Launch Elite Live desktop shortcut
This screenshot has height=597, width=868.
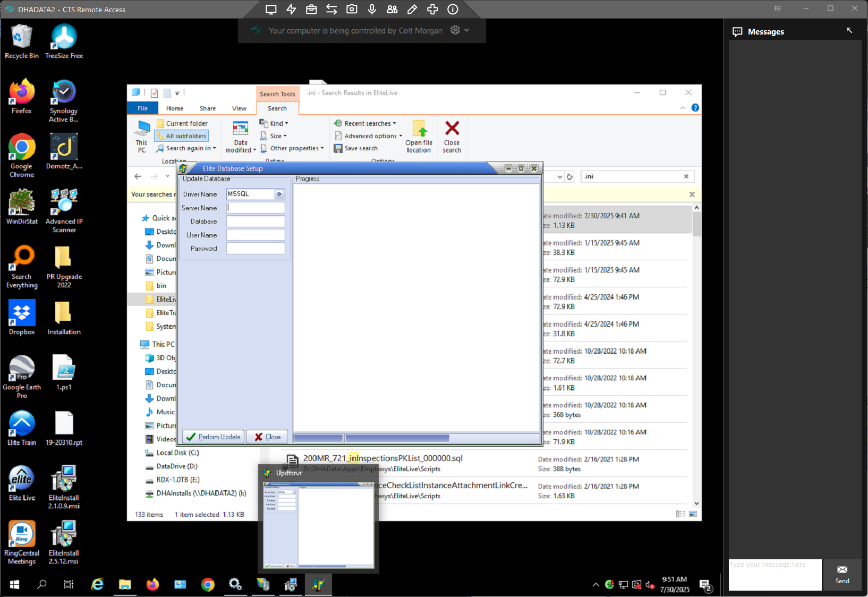pyautogui.click(x=22, y=483)
